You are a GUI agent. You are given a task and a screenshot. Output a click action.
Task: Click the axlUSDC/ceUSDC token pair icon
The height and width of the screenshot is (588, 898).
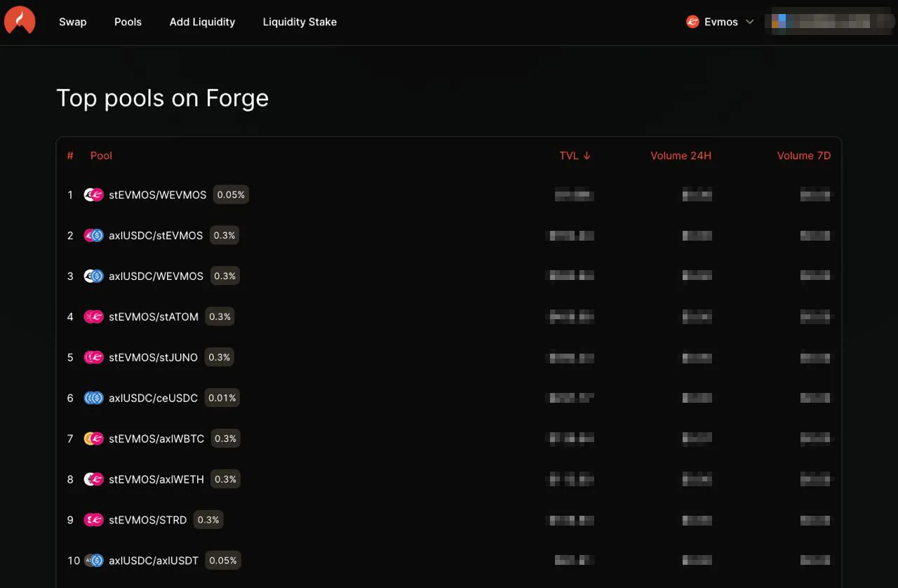[x=93, y=398]
